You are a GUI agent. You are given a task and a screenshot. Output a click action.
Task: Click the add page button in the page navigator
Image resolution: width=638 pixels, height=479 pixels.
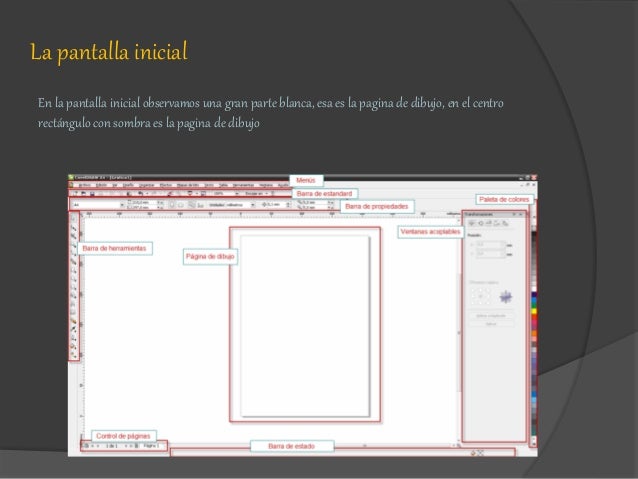pyautogui.click(x=86, y=446)
